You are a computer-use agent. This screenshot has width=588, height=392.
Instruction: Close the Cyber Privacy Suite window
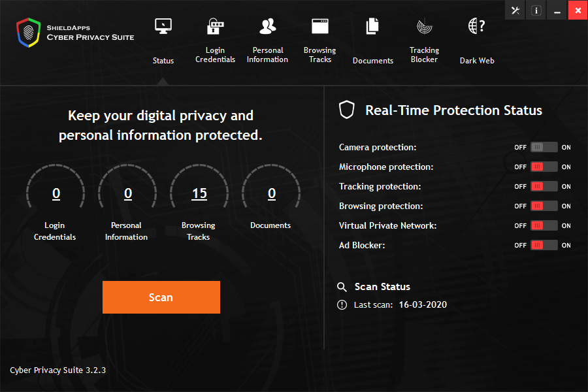pyautogui.click(x=578, y=10)
